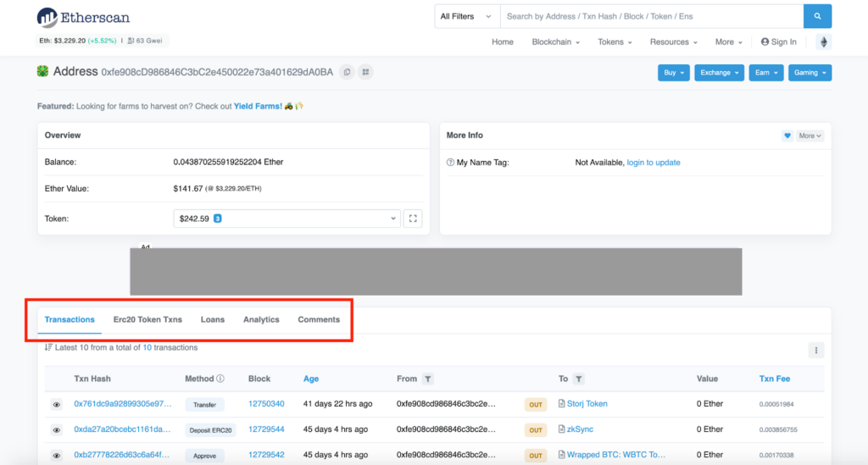
Task: Show the address QR code icon
Action: coord(365,72)
